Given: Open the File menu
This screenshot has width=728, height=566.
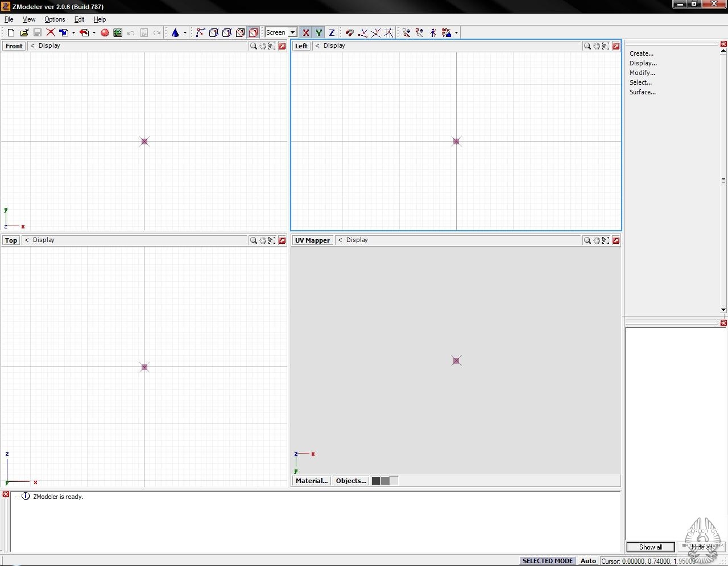Looking at the screenshot, I should pyautogui.click(x=9, y=19).
